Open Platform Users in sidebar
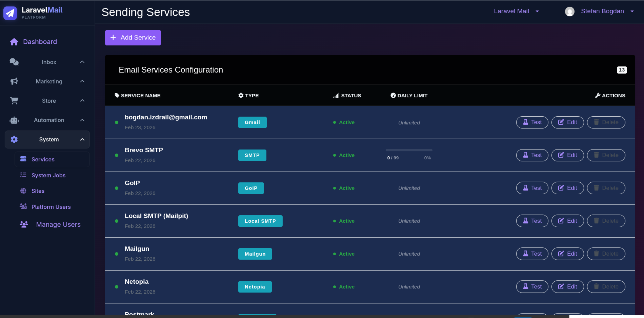The width and height of the screenshot is (644, 318). [x=51, y=207]
